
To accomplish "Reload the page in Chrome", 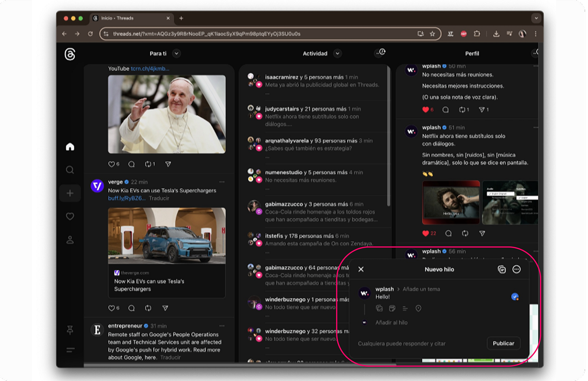I will point(90,34).
